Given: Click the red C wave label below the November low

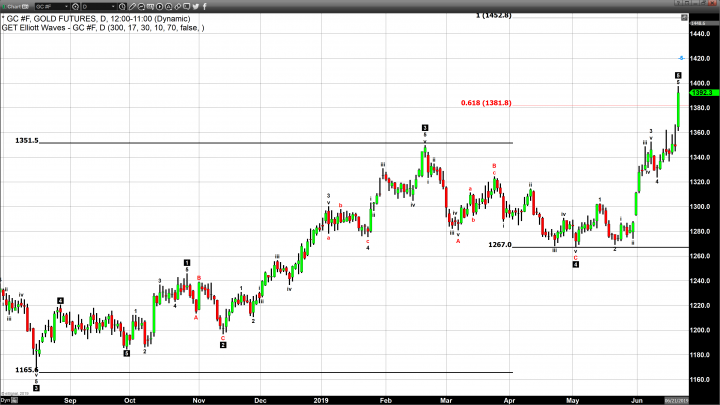Looking at the screenshot, I should (223, 338).
